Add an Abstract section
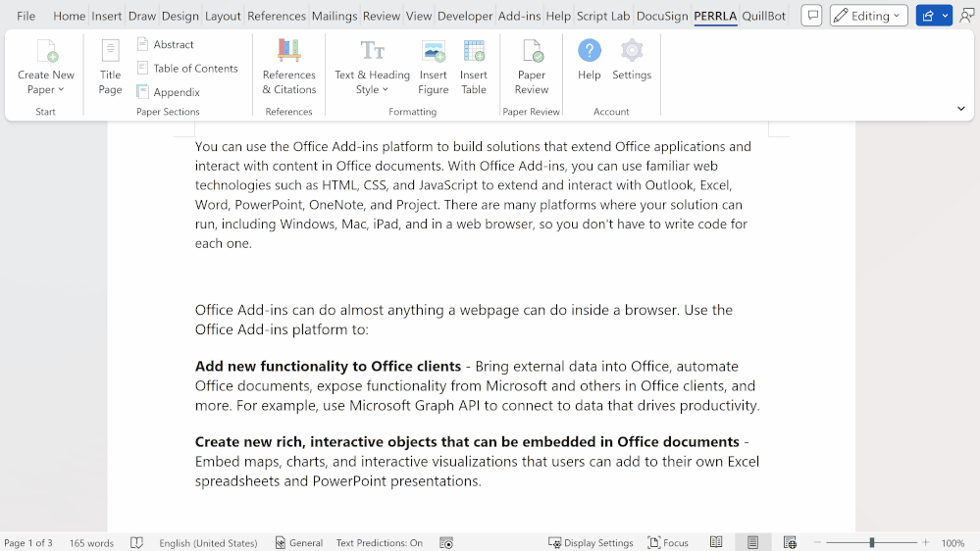 coord(166,44)
